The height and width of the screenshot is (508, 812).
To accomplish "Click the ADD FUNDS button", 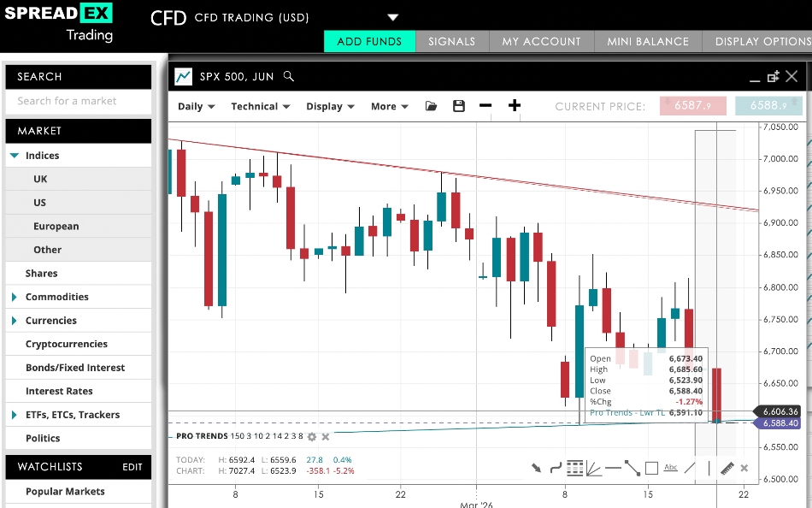I will click(x=369, y=40).
